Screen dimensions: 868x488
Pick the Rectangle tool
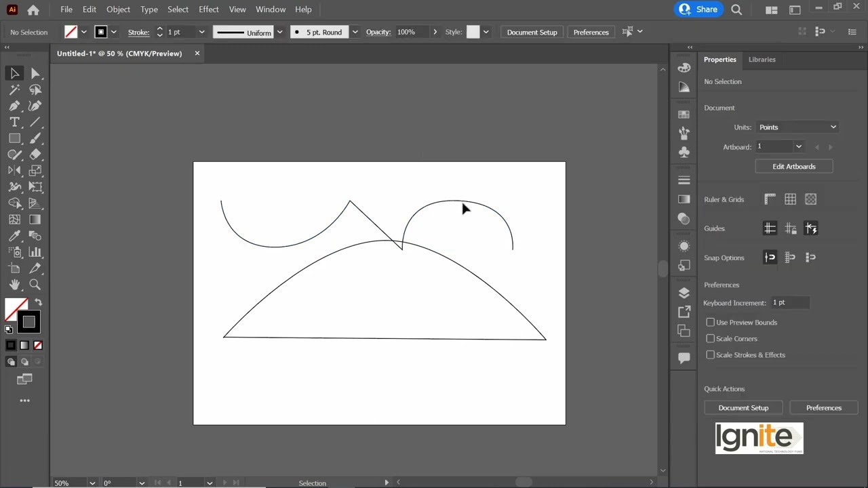tap(14, 138)
